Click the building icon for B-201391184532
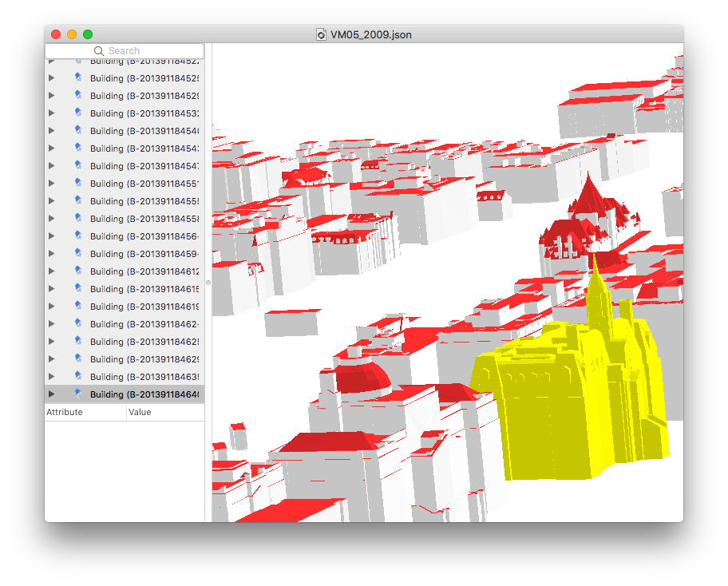The image size is (728, 586). pyautogui.click(x=78, y=113)
